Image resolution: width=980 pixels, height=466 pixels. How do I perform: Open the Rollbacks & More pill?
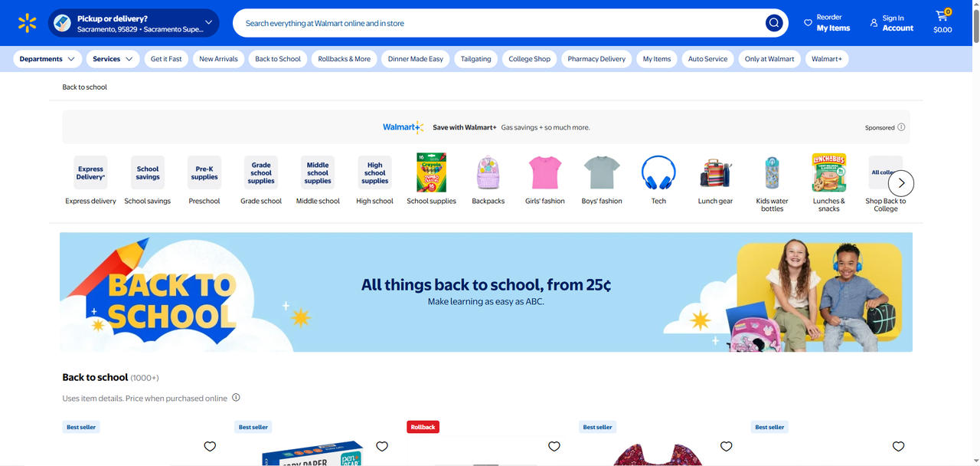pyautogui.click(x=344, y=59)
